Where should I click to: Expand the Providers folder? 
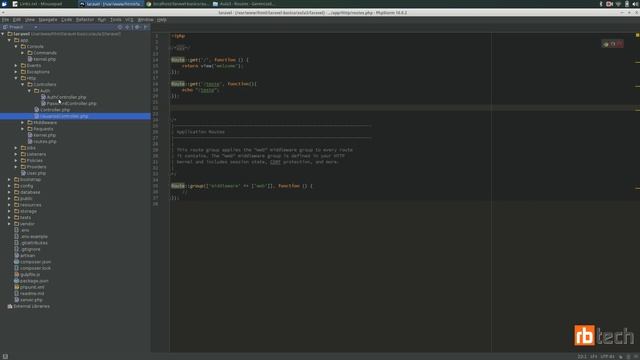(16, 167)
